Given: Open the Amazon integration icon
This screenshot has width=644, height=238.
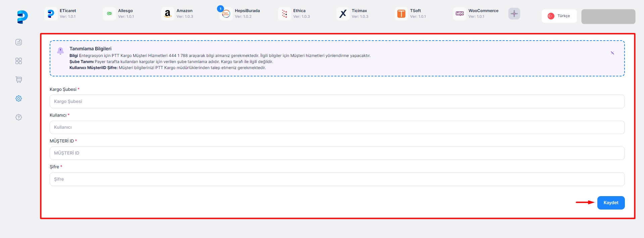Looking at the screenshot, I should (167, 14).
